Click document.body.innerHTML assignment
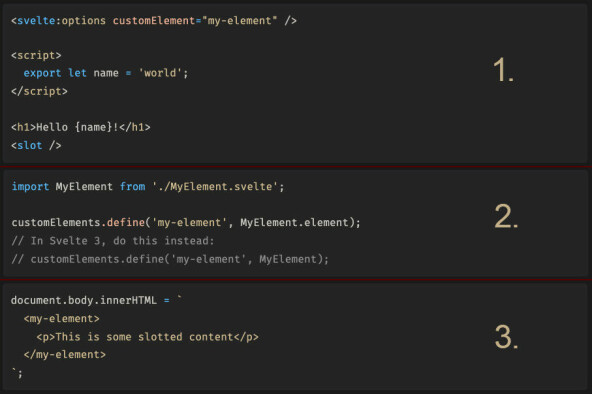The height and width of the screenshot is (394, 592). pos(83,300)
